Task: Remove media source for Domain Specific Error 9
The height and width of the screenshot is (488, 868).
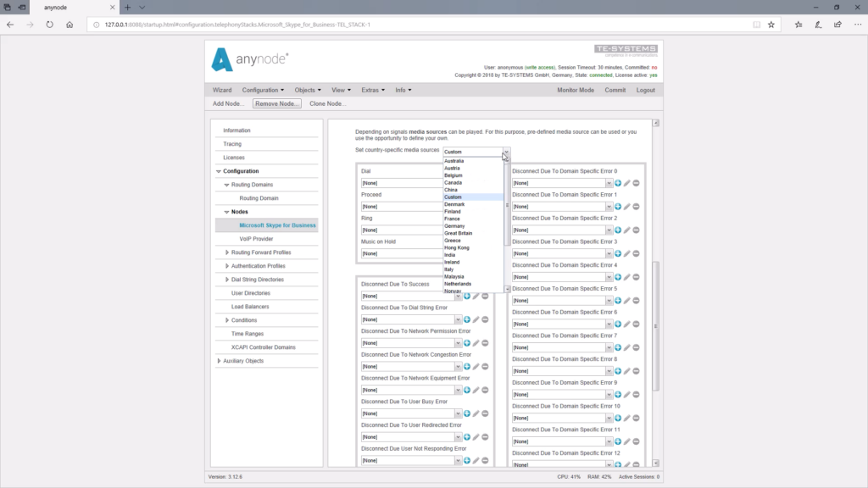Action: [636, 395]
